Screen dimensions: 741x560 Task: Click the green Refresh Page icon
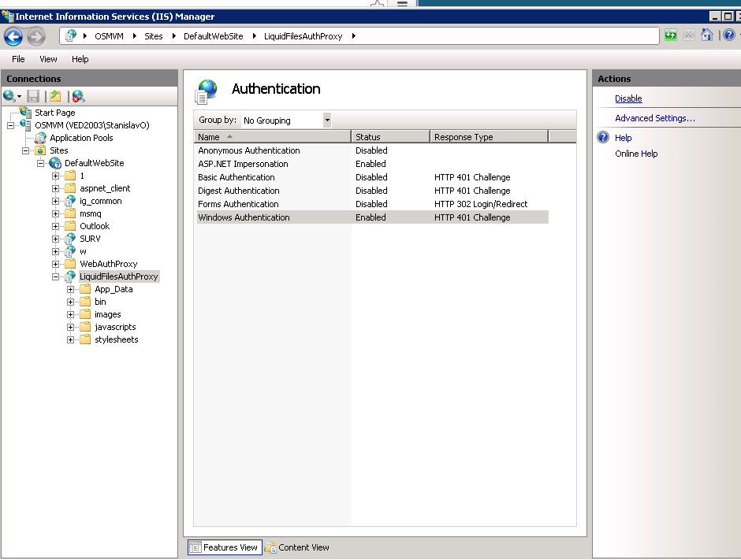[x=670, y=35]
